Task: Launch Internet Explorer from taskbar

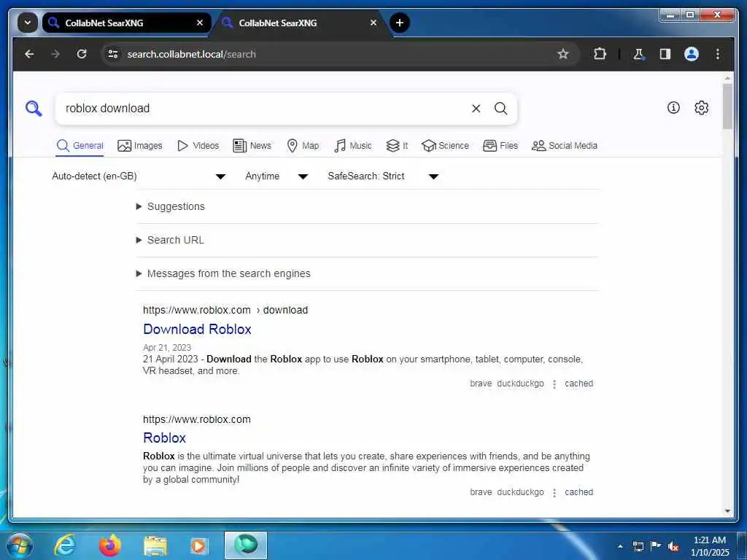Action: click(x=65, y=545)
